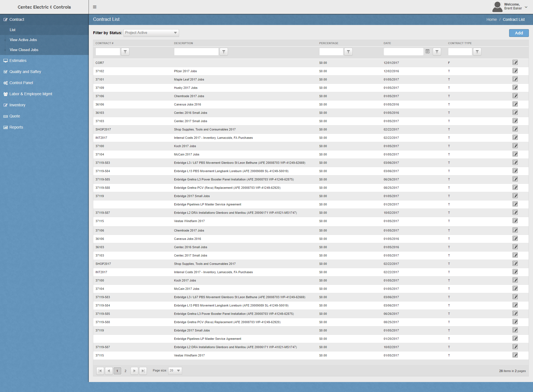Screen dimensions: 533x392
Task: Click the Description filter input
Action: [196, 52]
